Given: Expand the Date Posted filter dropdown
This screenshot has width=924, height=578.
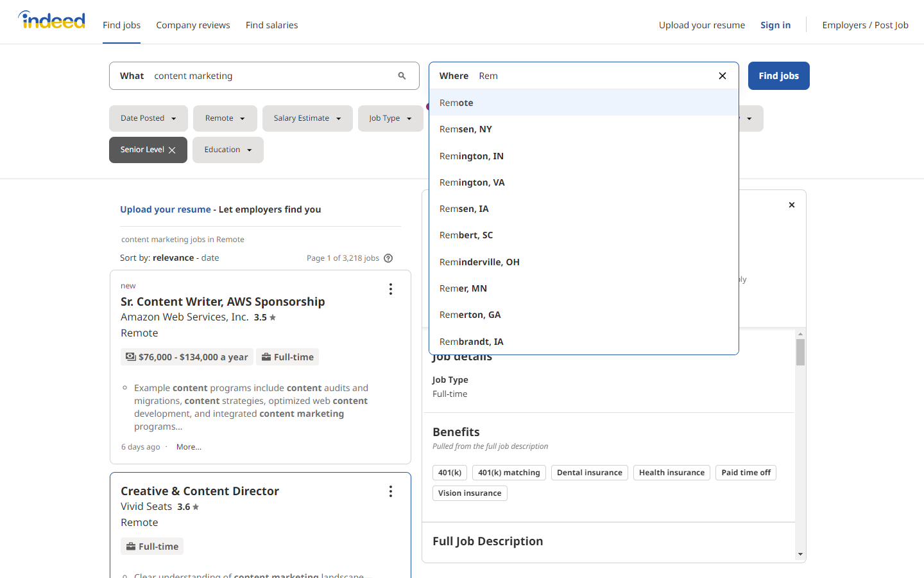Looking at the screenshot, I should [148, 118].
